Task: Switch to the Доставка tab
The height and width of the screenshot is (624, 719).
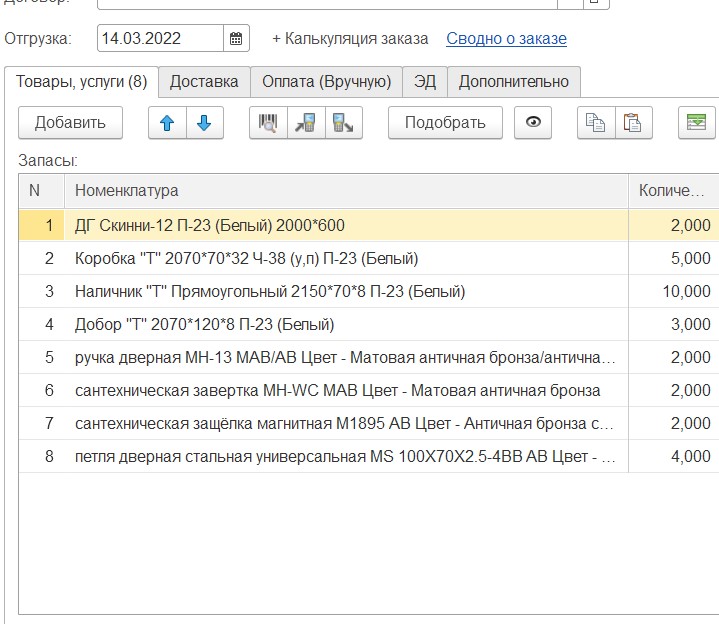Action: pyautogui.click(x=204, y=82)
